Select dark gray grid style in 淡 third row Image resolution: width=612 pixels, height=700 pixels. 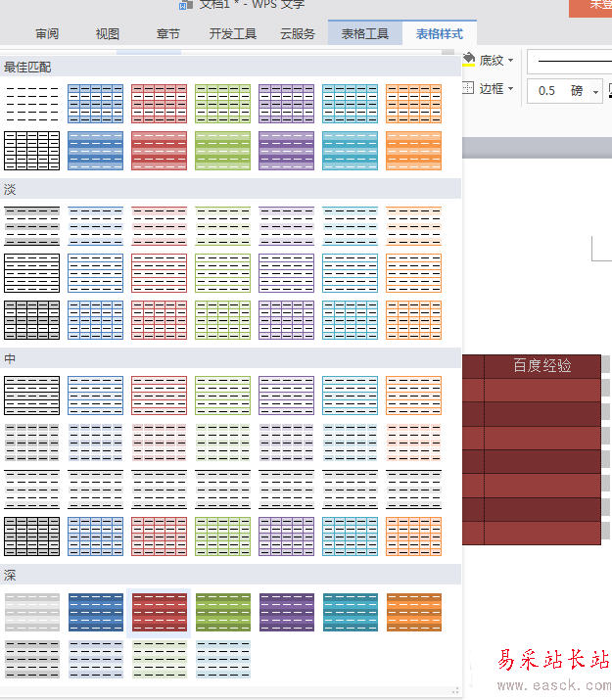pyautogui.click(x=31, y=320)
